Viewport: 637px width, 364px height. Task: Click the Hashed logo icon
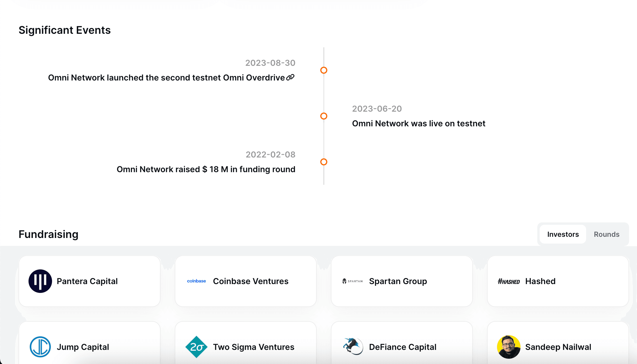coord(509,281)
